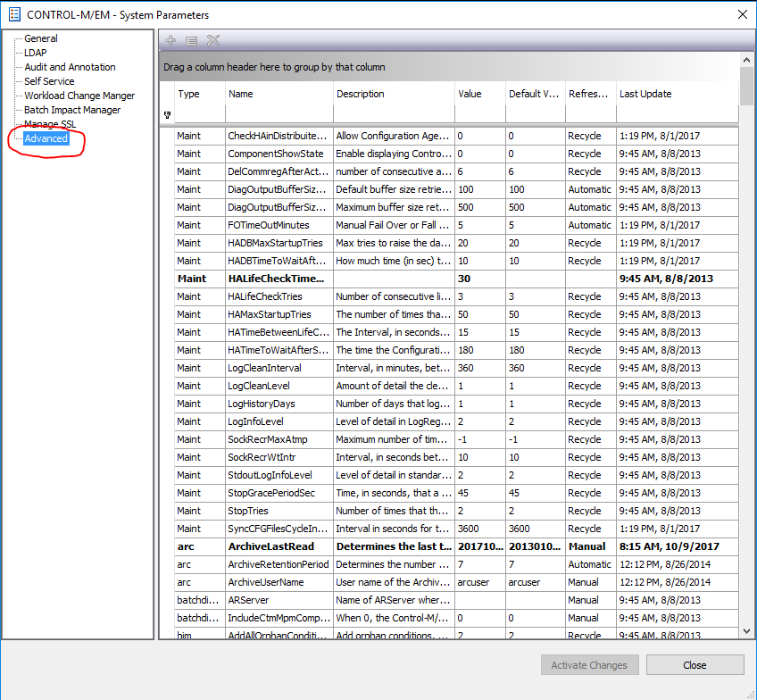
Task: Open the LDAP settings category
Action: point(36,53)
